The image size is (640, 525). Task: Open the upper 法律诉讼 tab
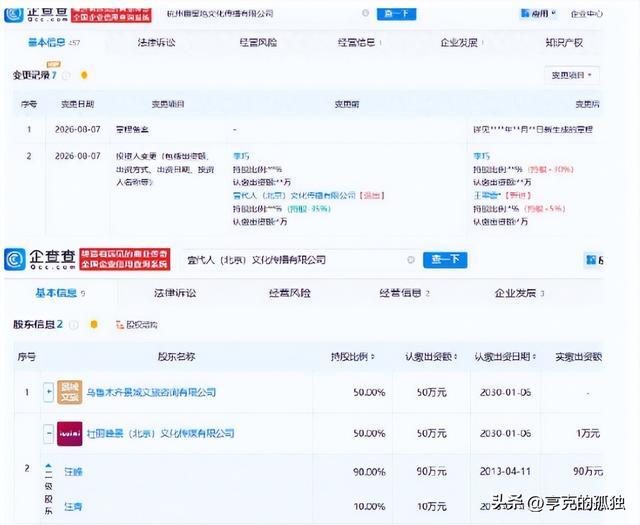click(156, 42)
